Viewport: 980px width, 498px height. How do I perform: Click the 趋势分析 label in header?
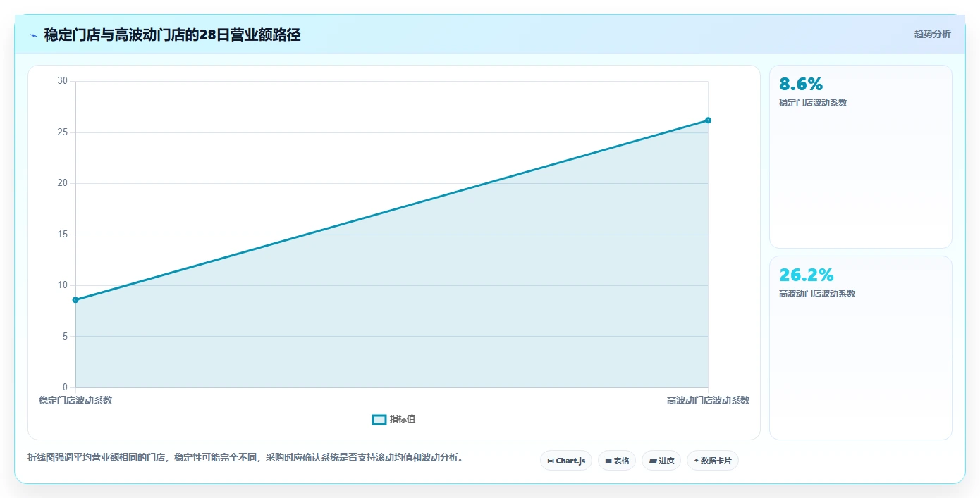click(x=932, y=34)
